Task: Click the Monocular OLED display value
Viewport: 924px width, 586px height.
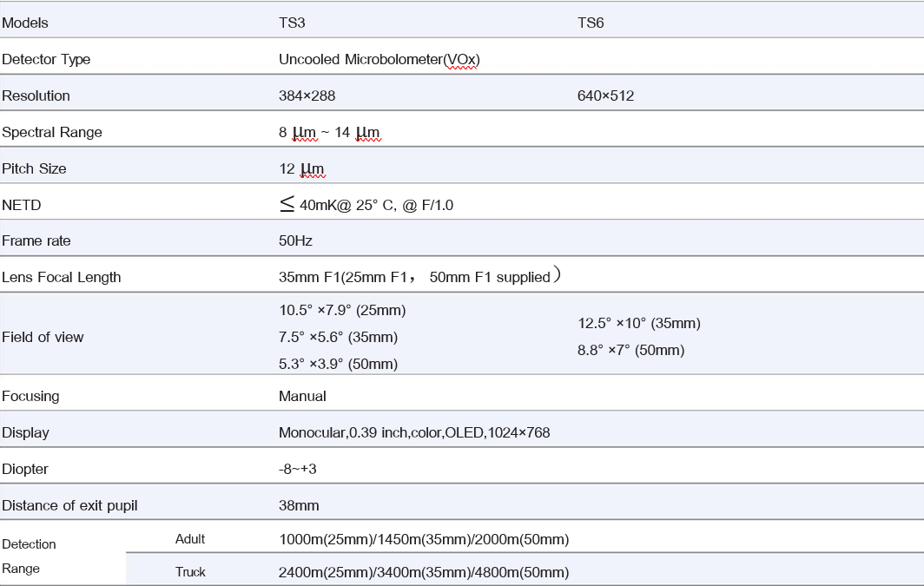Action: point(414,432)
